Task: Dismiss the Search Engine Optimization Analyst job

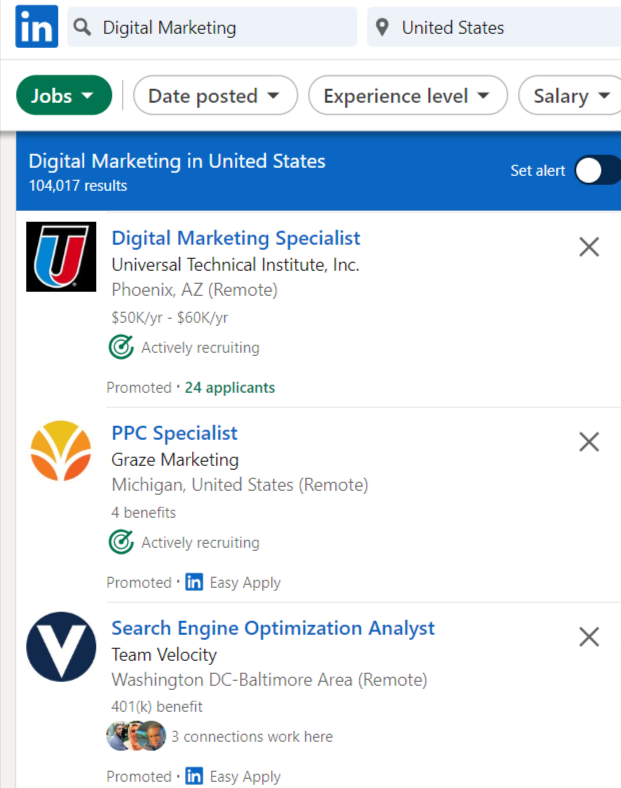Action: (x=589, y=637)
